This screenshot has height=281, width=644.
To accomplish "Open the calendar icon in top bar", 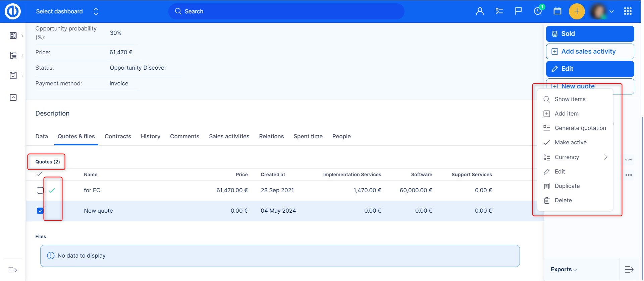I will click(x=557, y=11).
